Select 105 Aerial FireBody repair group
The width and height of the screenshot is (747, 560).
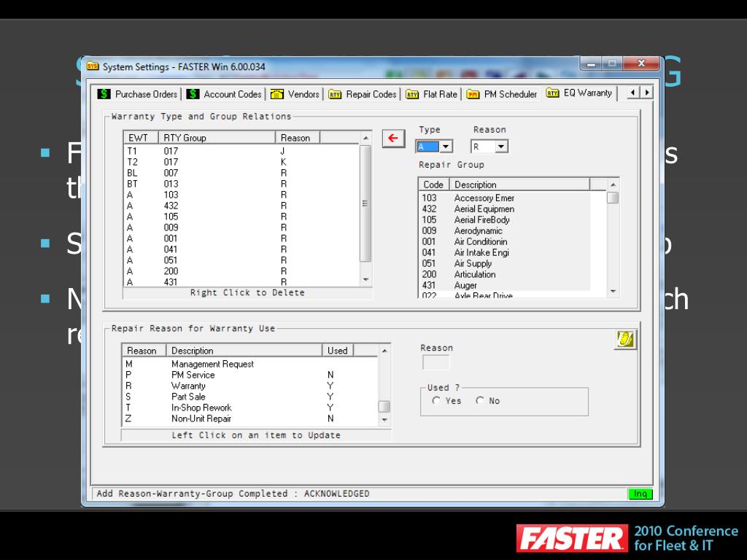point(505,219)
